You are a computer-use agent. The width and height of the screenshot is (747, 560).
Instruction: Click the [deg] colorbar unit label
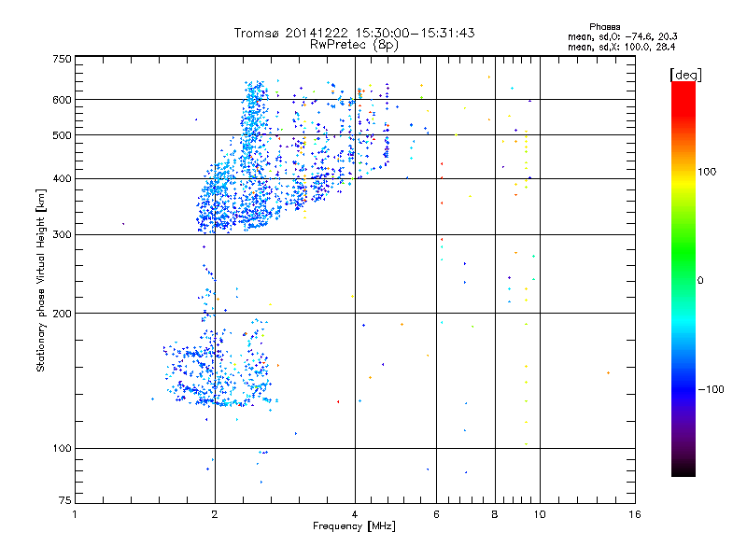pos(685,76)
